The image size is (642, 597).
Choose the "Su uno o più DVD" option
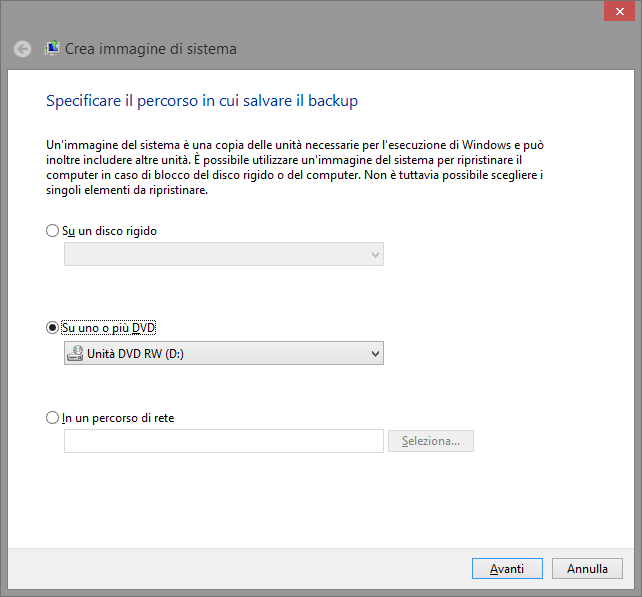[53, 327]
